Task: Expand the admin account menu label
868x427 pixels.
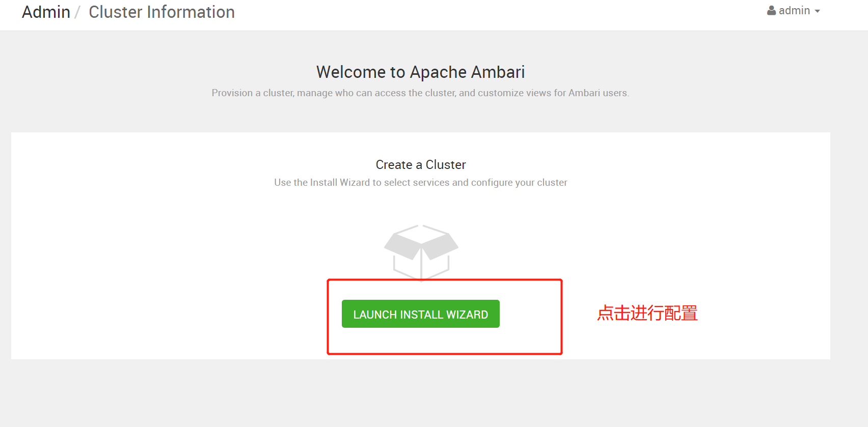Action: click(x=794, y=11)
